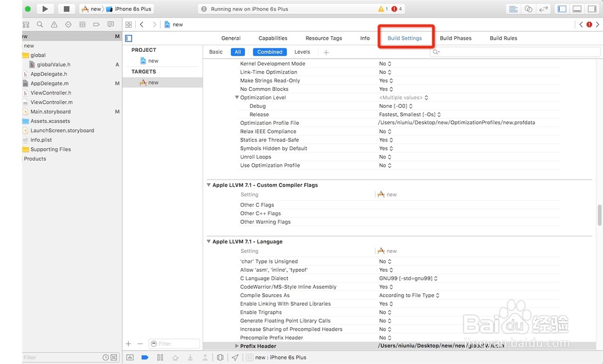This screenshot has height=364, width=603.
Task: Click the related items grid icon
Action: coord(128,24)
